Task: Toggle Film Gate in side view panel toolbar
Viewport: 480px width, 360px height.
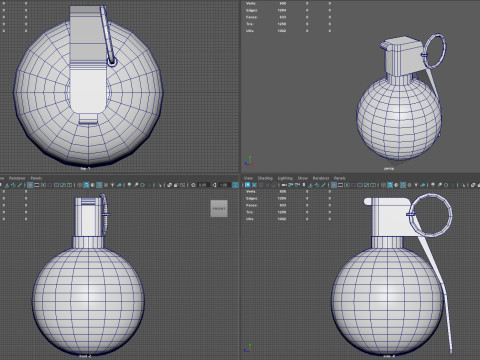Action: point(340,185)
